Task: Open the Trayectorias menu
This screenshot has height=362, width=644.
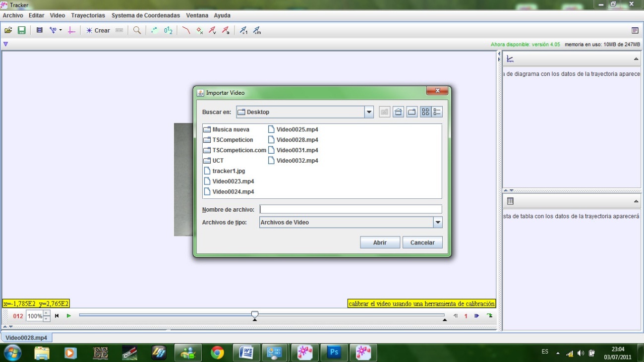Action: pos(88,15)
